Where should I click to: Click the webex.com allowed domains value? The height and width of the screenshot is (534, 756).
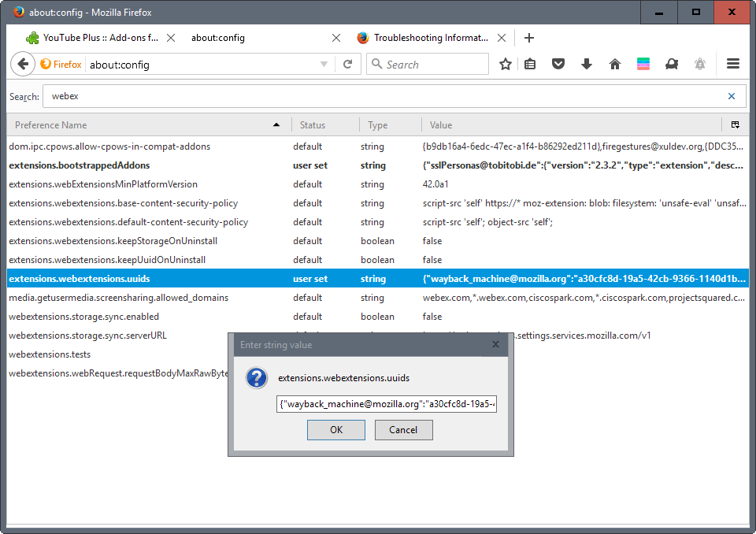584,298
